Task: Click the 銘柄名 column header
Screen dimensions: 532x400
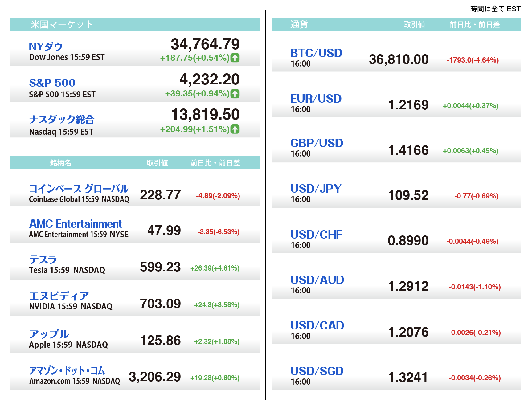Action: point(60,163)
